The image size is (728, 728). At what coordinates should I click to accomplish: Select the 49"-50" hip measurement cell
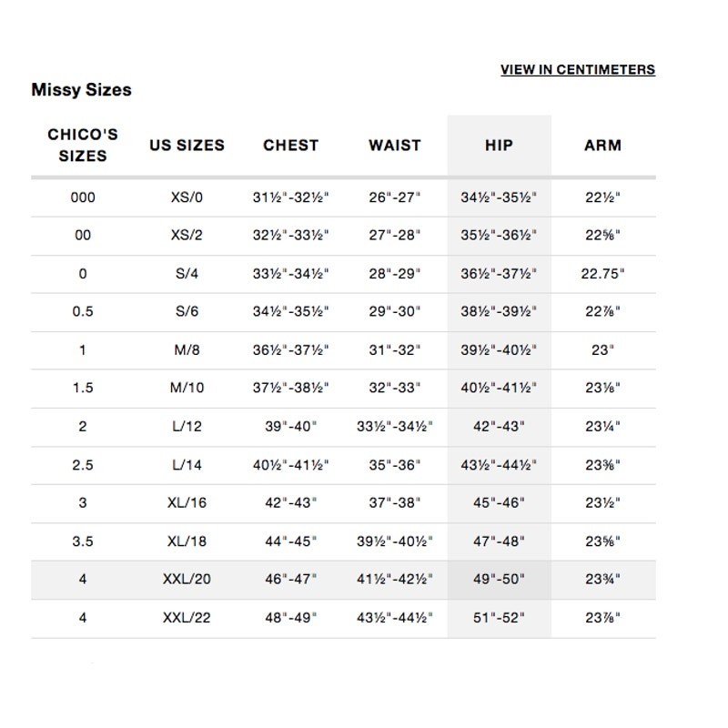[x=499, y=580]
